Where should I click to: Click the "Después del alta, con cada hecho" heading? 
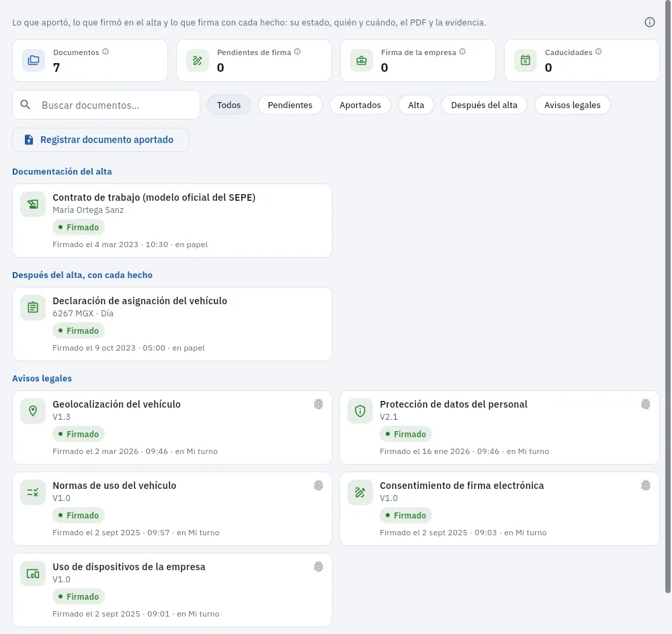click(82, 275)
